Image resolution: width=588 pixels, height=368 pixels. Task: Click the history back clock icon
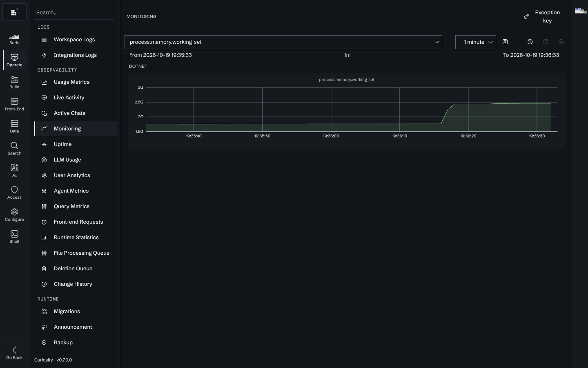coord(530,42)
